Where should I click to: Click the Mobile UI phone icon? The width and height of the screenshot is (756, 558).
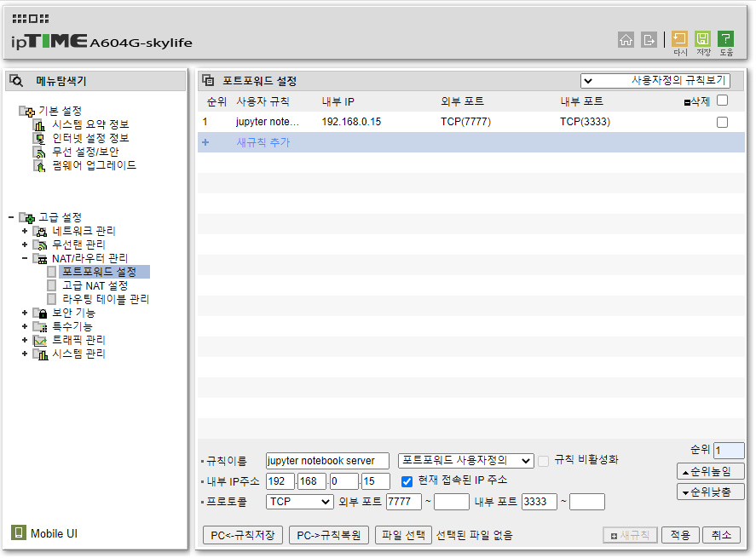(x=19, y=532)
